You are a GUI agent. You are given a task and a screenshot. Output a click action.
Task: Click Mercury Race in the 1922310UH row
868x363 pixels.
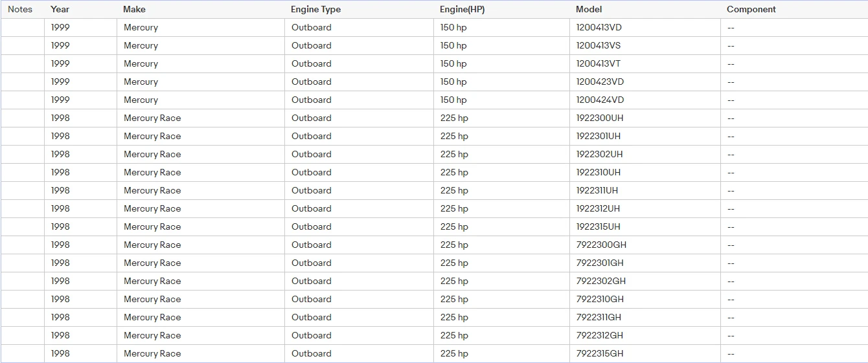[152, 173]
